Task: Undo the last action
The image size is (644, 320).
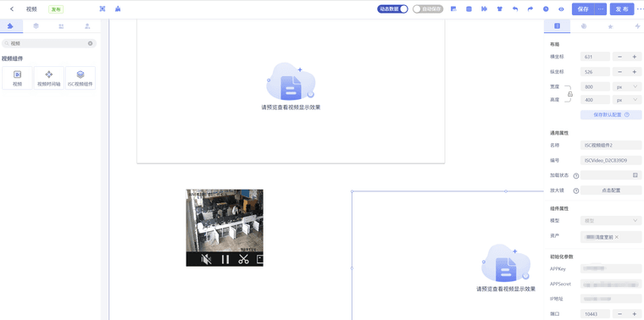Action: pos(515,9)
